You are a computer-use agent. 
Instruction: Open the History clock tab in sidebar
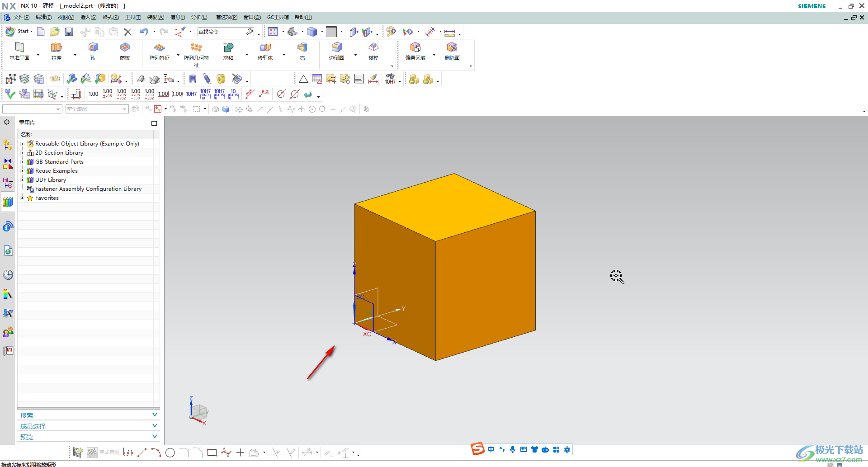(x=8, y=275)
